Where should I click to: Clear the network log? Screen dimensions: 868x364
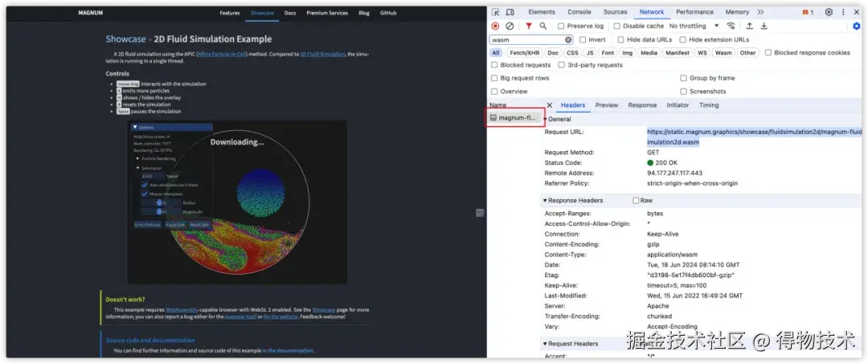coord(510,26)
